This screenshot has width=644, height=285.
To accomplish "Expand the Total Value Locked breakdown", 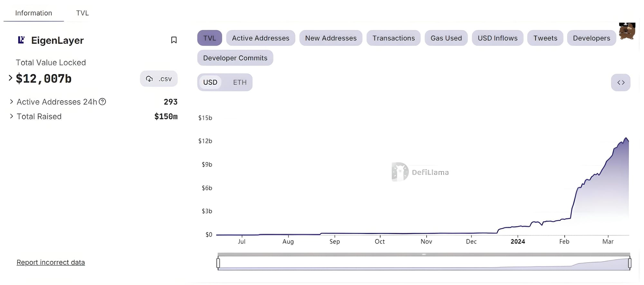I will pyautogui.click(x=10, y=78).
